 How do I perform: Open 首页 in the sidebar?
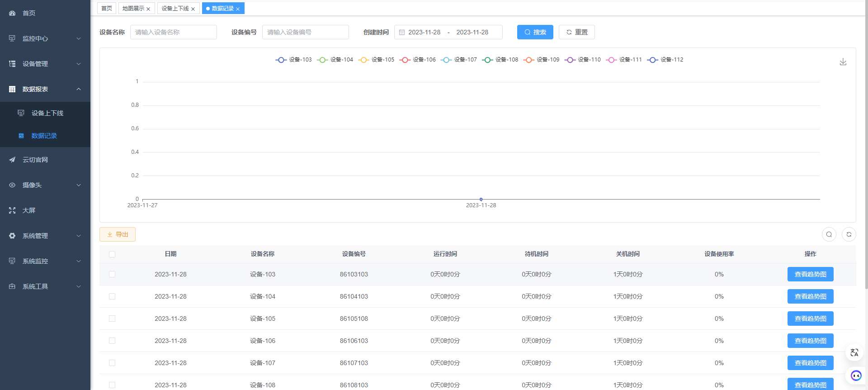[x=45, y=13]
